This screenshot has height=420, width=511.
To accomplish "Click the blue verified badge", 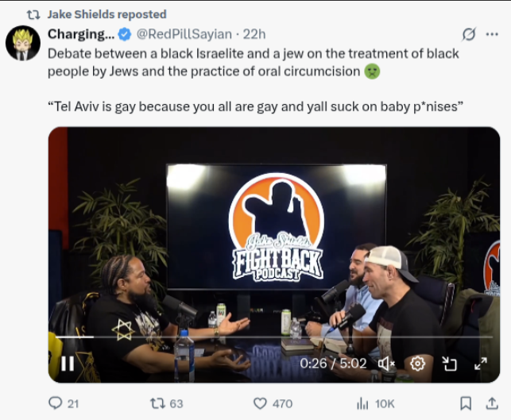I will coord(125,34).
